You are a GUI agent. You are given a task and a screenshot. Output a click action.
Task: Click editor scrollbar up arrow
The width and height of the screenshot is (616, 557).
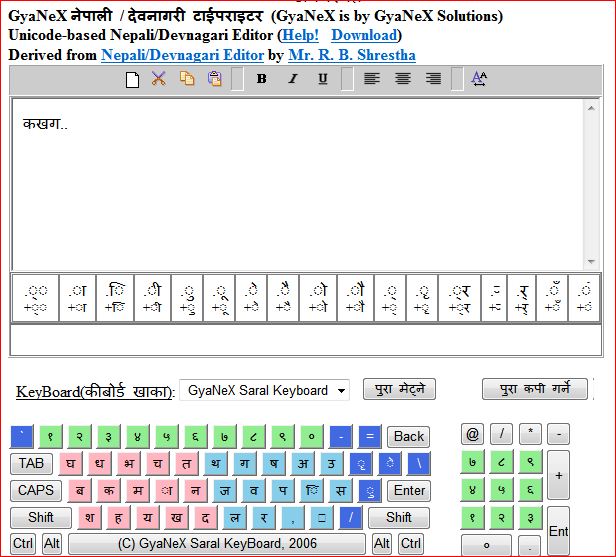(x=591, y=108)
